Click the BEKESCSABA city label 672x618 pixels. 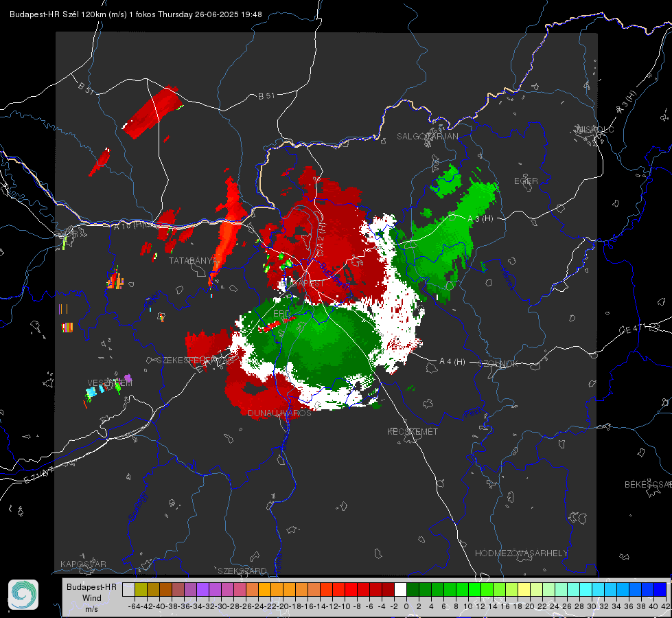[648, 484]
